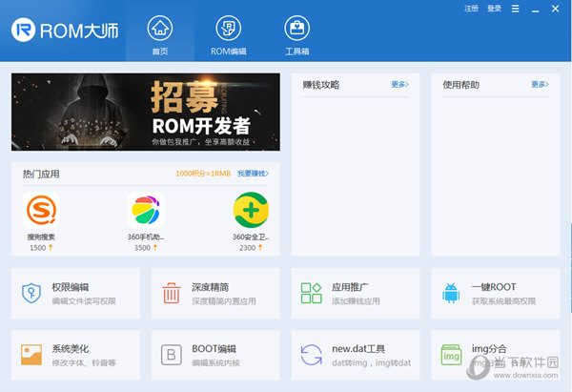572x392 pixels.
Task: Click the 深度精简 trash can icon
Action: click(x=171, y=293)
